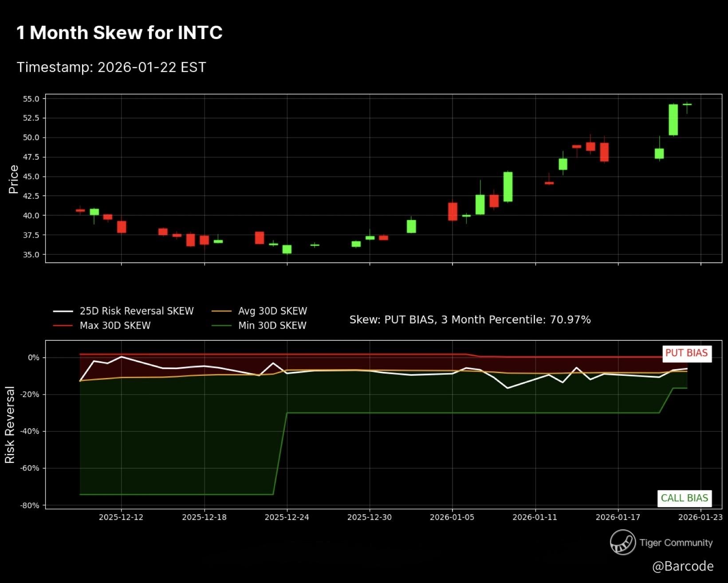The image size is (728, 583).
Task: Click the 50.0 price axis label
Action: (x=31, y=138)
